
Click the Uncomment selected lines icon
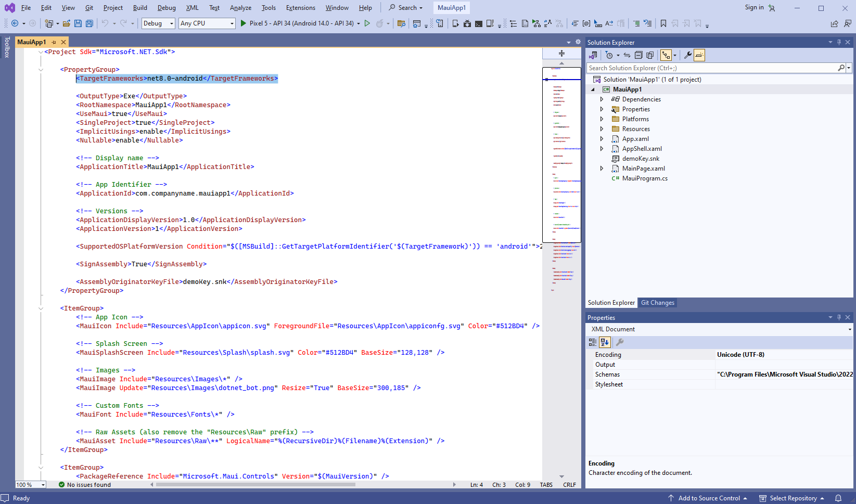pyautogui.click(x=648, y=23)
